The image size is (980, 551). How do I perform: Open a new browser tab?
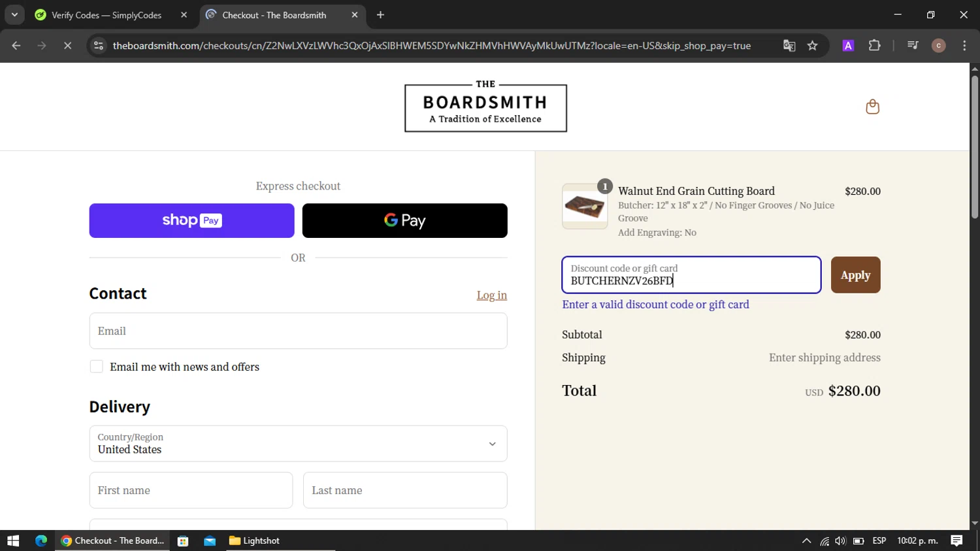point(380,15)
